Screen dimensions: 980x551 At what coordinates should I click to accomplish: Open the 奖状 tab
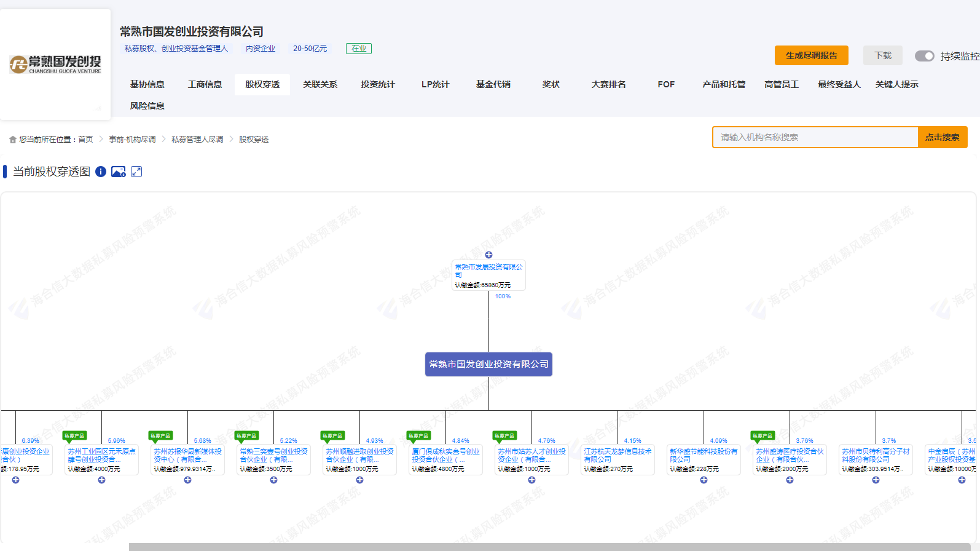pyautogui.click(x=551, y=84)
